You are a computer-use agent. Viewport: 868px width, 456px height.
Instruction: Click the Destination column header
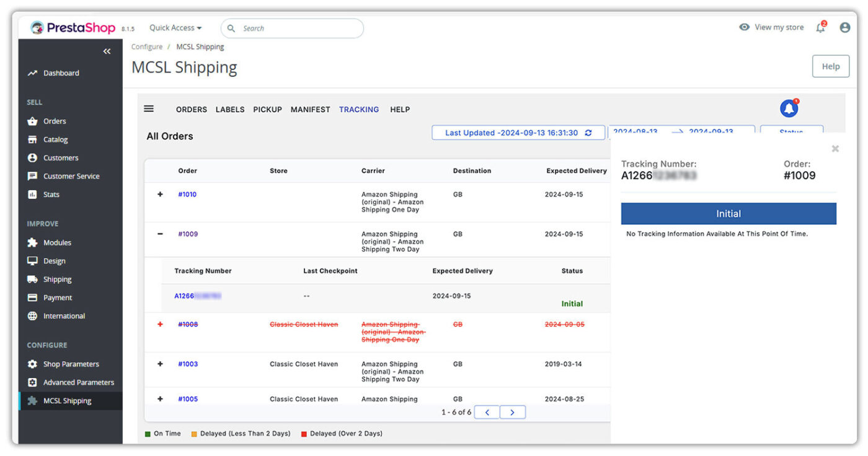[472, 171]
